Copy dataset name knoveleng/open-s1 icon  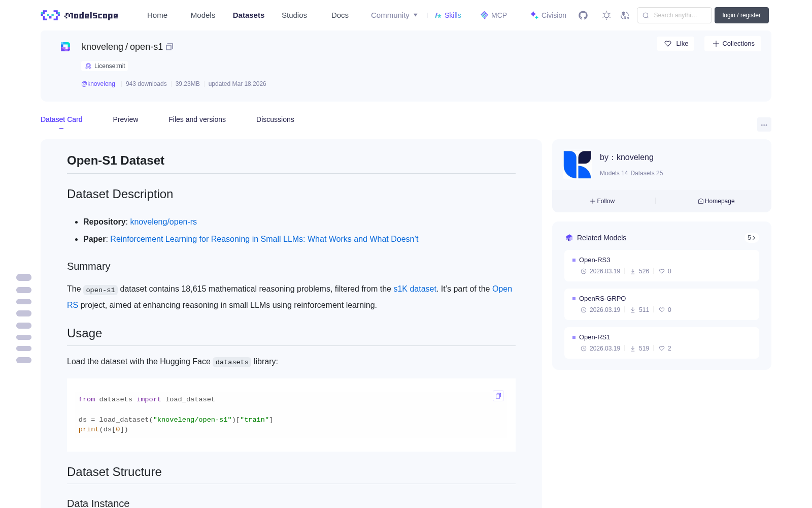pos(170,47)
